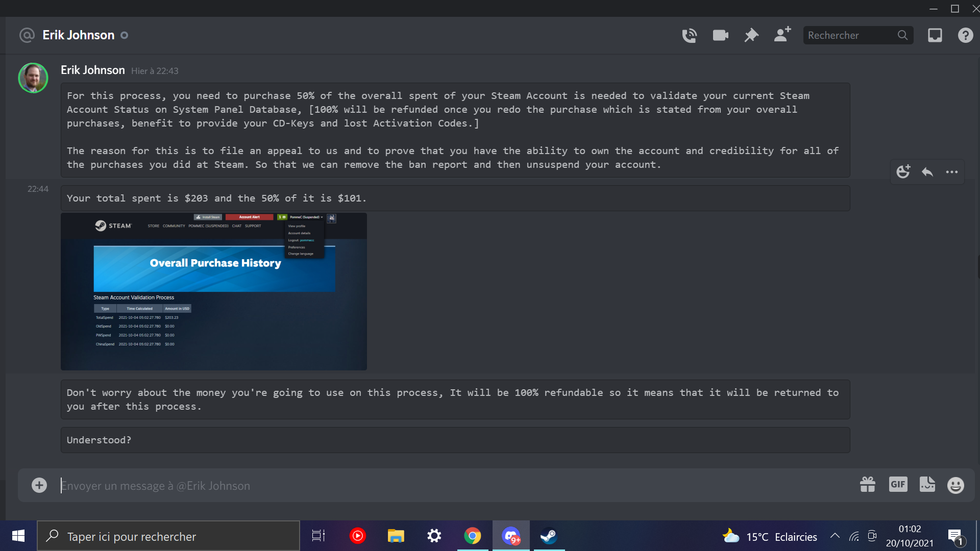Viewport: 980px width, 551px height.
Task: Open the clock showing 01:02
Action: click(910, 536)
